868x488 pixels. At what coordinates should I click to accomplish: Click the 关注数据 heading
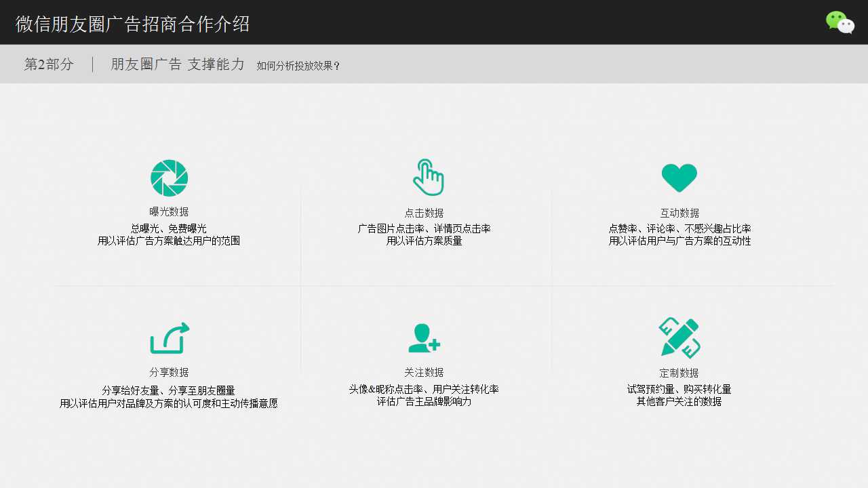point(425,372)
